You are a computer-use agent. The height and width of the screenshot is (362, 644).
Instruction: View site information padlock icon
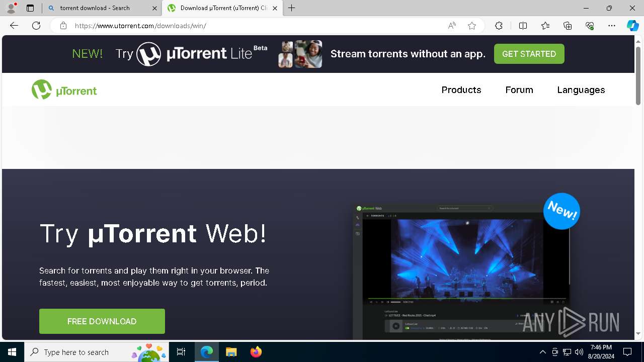click(x=63, y=26)
